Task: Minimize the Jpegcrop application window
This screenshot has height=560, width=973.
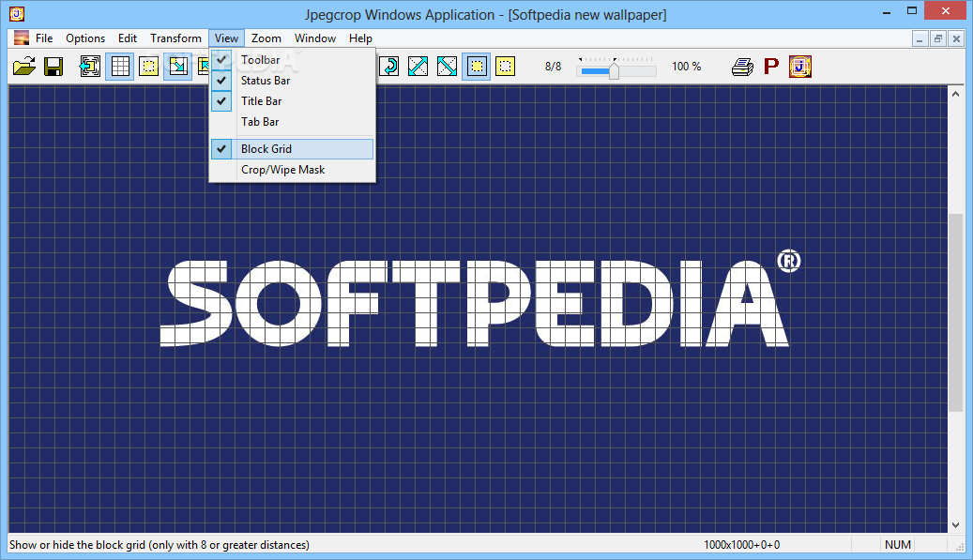Action: tap(888, 11)
